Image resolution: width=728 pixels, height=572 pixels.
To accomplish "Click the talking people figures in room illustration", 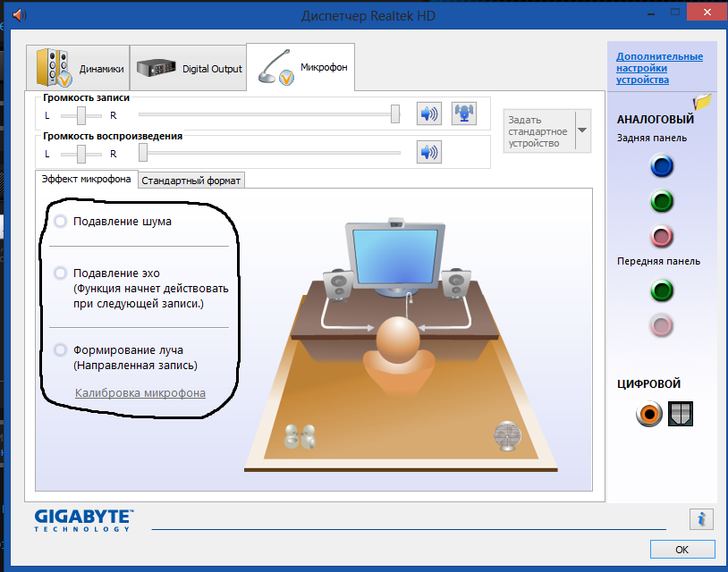I will pos(300,436).
